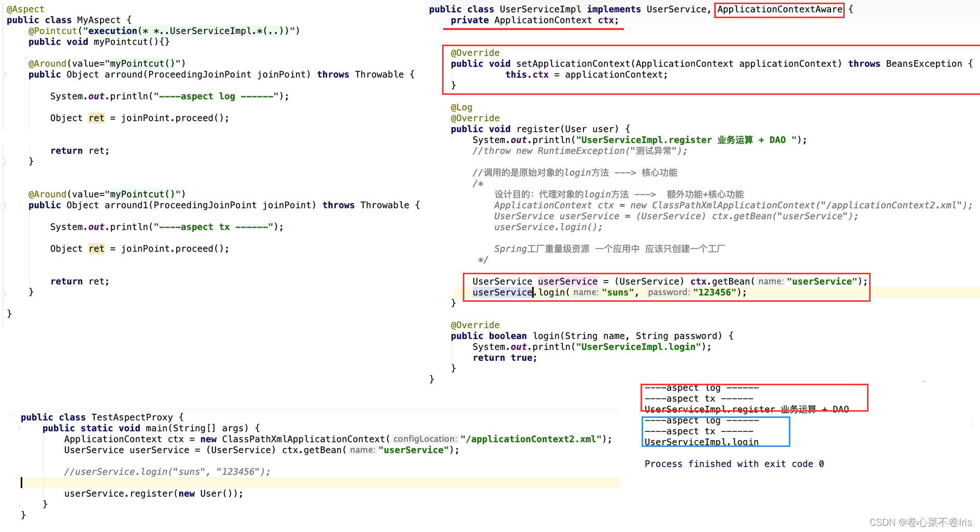Image resolution: width=980 pixels, height=532 pixels.
Task: Click 'Object ret = joinPoint.proceed();' in arround method
Action: [139, 118]
